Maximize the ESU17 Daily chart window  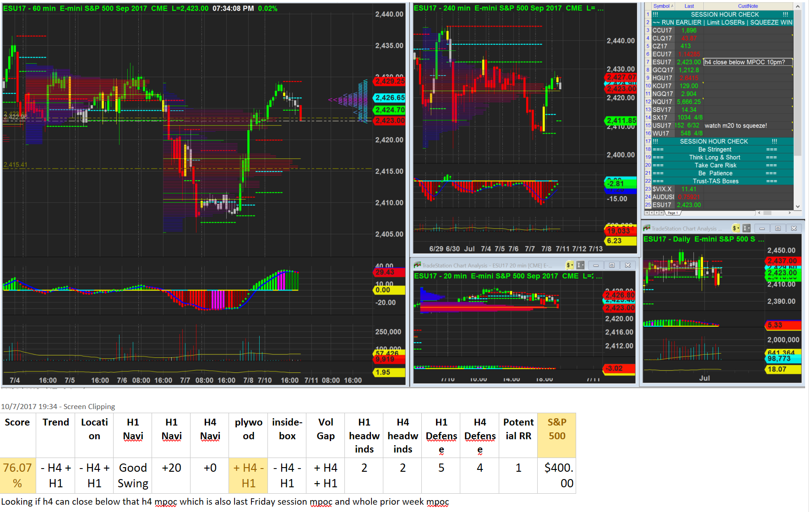point(778,228)
